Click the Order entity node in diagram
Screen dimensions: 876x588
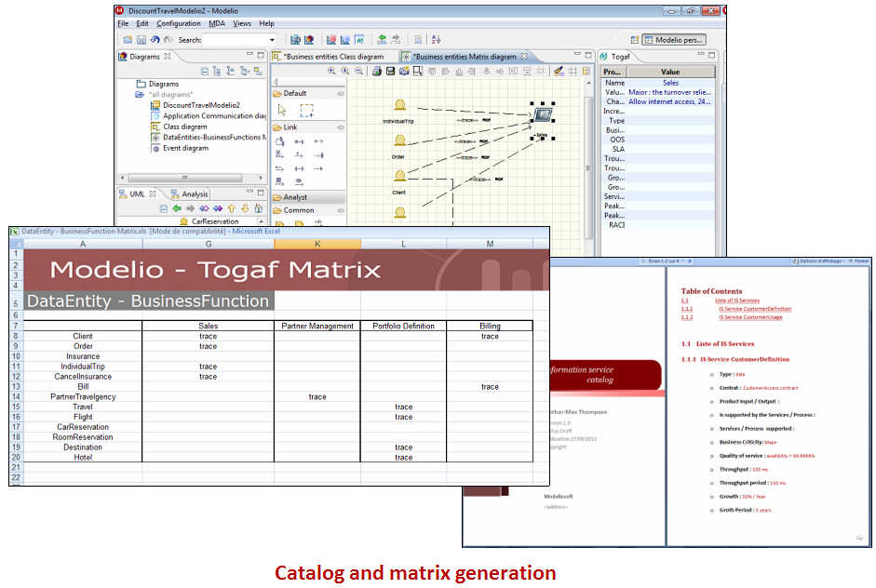click(x=399, y=140)
